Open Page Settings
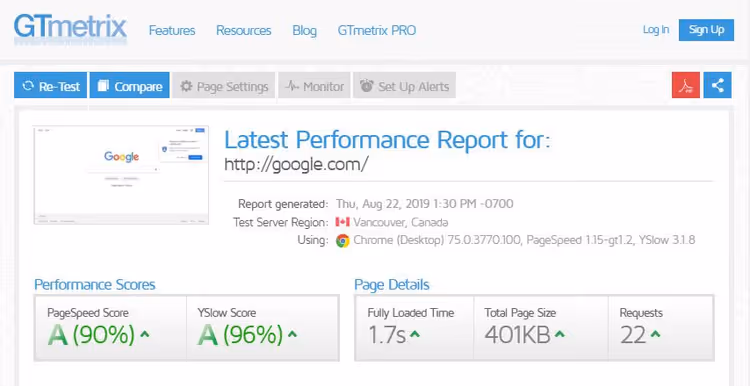750x386 pixels. click(223, 85)
